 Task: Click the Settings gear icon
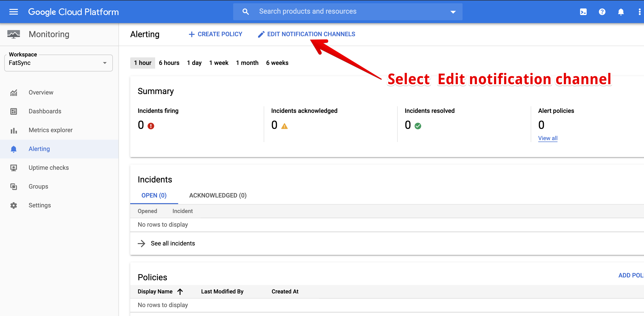(x=13, y=205)
